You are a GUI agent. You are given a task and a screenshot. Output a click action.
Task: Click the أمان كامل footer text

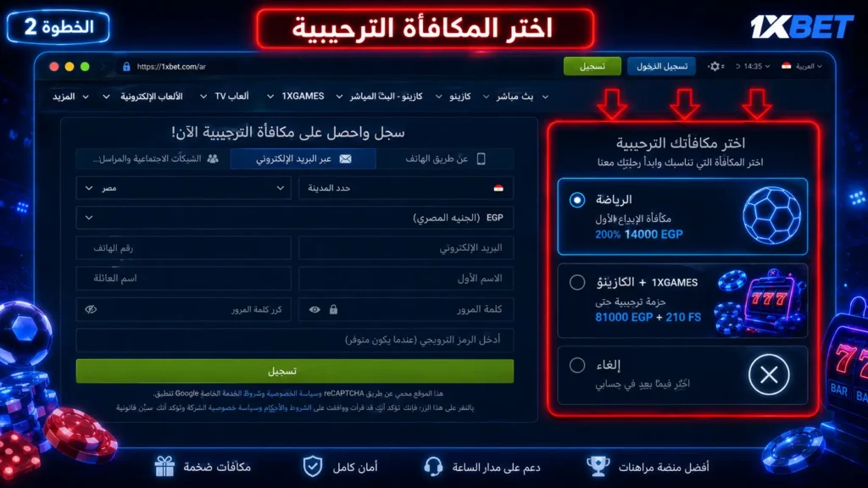pos(355,468)
